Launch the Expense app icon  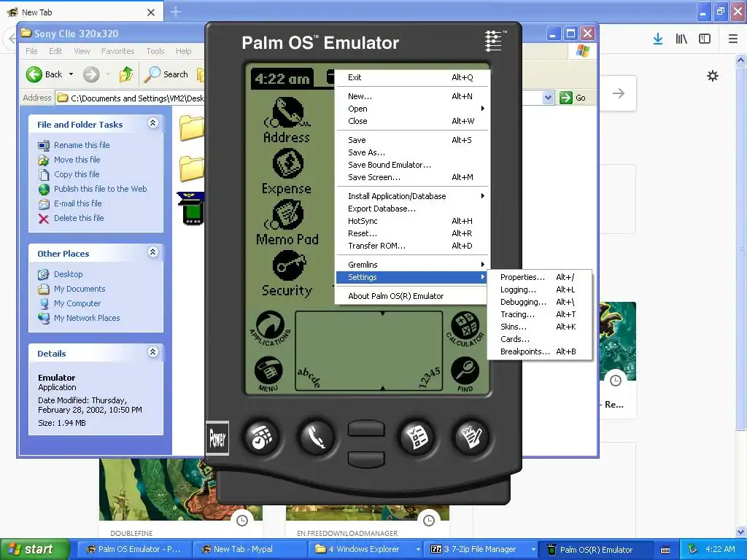click(x=287, y=171)
